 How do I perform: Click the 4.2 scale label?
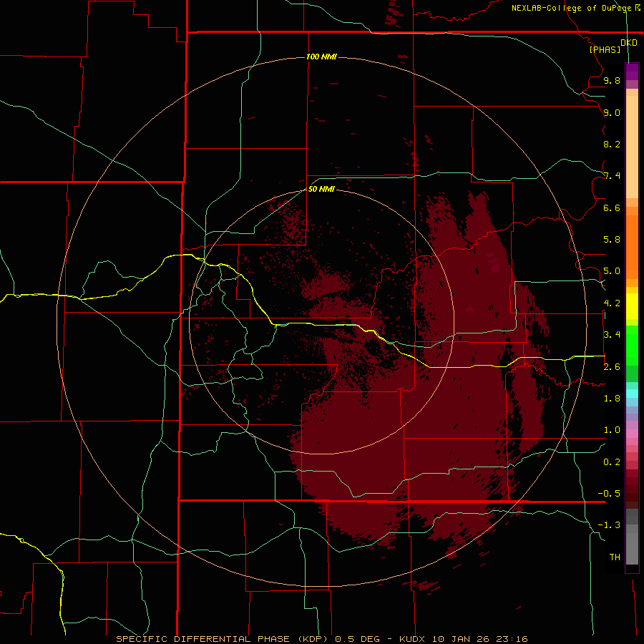pyautogui.click(x=612, y=303)
